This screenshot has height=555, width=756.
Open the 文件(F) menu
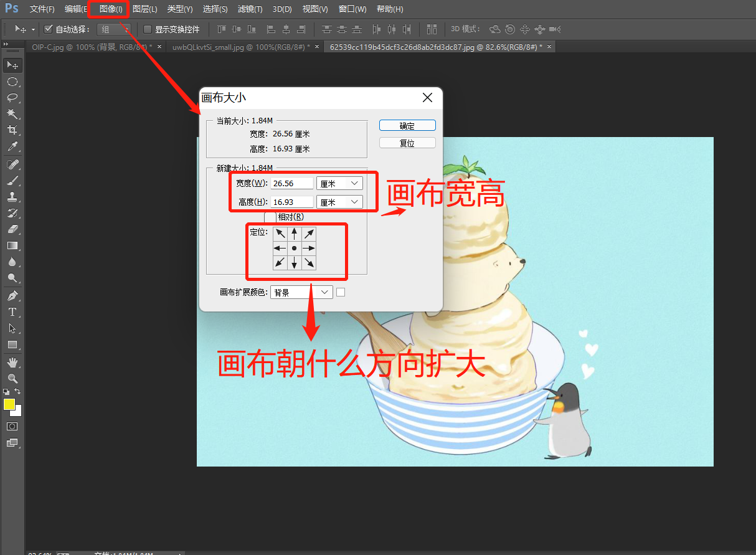(42, 9)
